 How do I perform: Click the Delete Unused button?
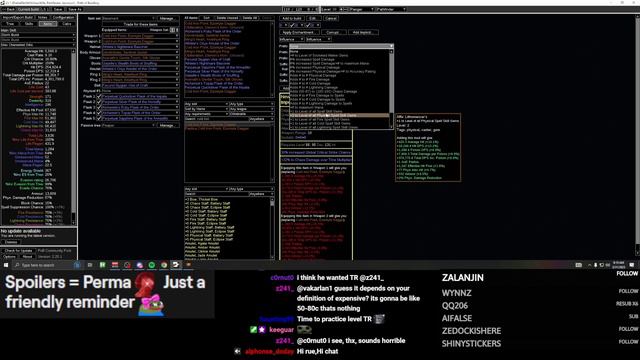click(x=227, y=18)
